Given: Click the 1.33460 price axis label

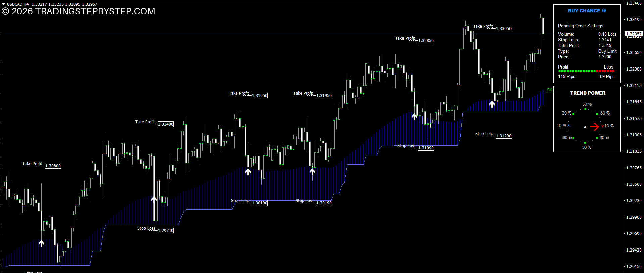Looking at the screenshot, I should 634,3.
